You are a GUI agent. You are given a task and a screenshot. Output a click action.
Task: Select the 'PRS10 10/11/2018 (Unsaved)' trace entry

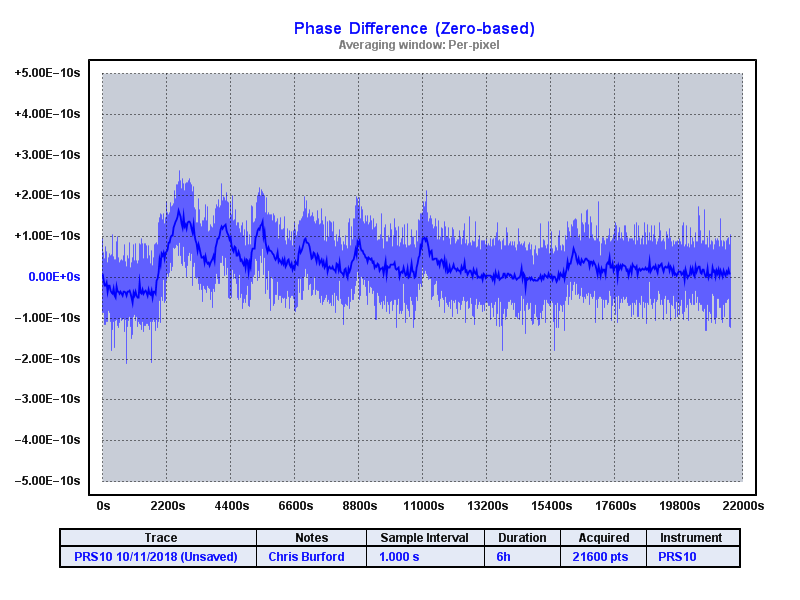pos(156,556)
